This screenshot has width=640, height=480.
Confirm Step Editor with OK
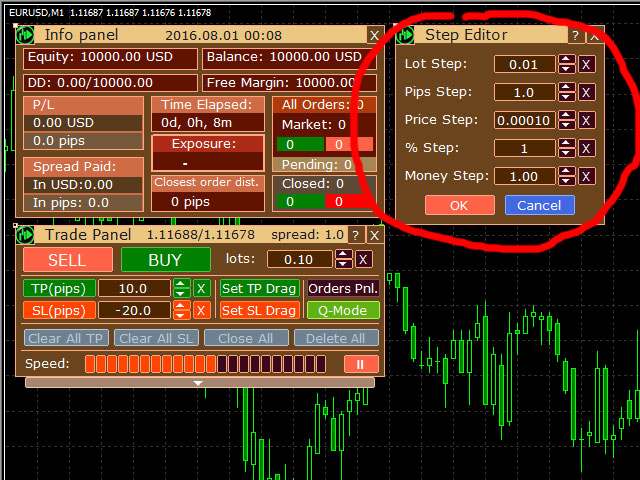pyautogui.click(x=460, y=205)
